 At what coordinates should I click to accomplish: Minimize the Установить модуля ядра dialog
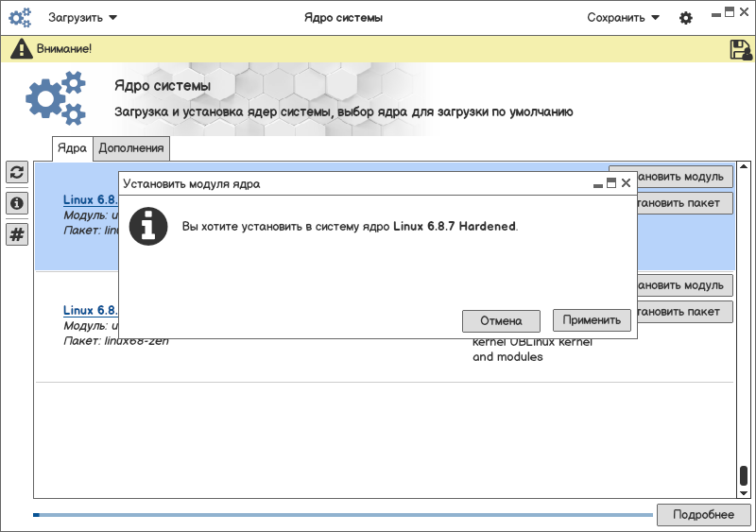[x=598, y=185]
